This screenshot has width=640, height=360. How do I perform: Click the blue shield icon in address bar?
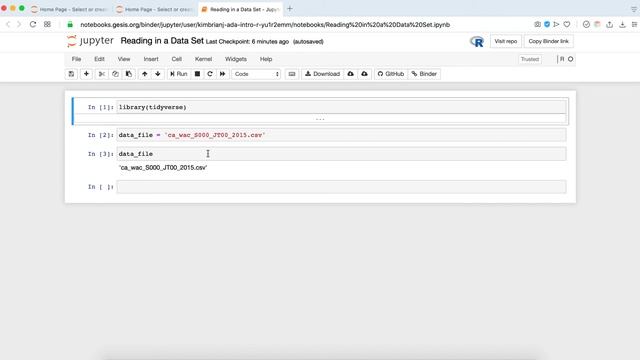coord(547,24)
